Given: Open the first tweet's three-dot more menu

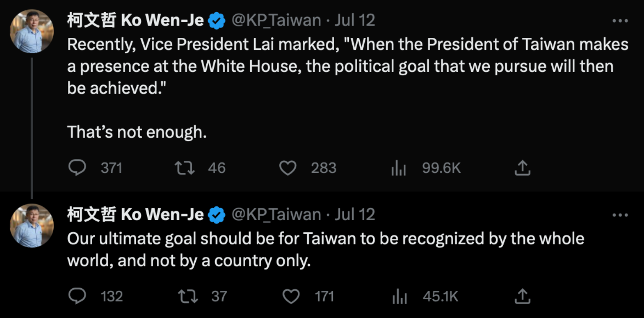Looking at the screenshot, I should (x=620, y=21).
